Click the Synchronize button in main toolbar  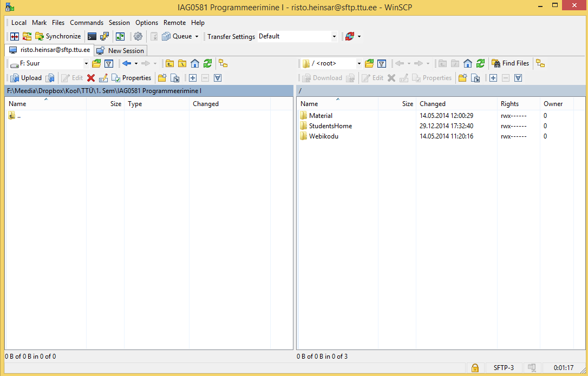(x=58, y=36)
